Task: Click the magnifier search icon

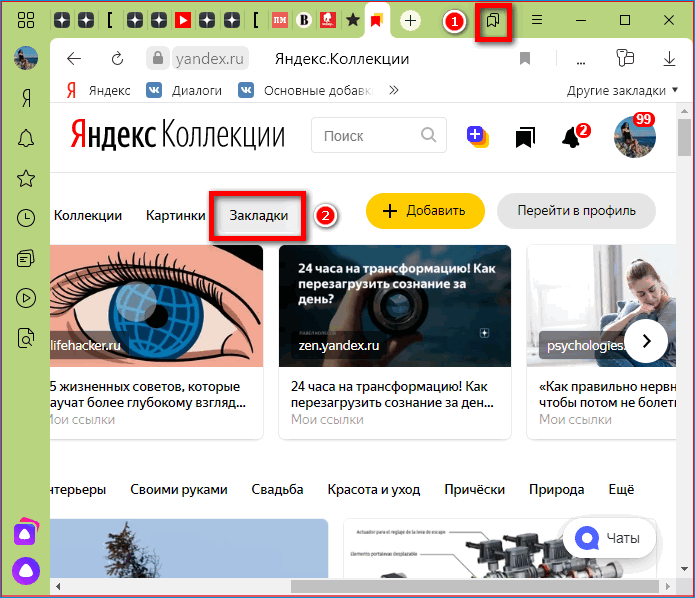Action: click(x=428, y=135)
